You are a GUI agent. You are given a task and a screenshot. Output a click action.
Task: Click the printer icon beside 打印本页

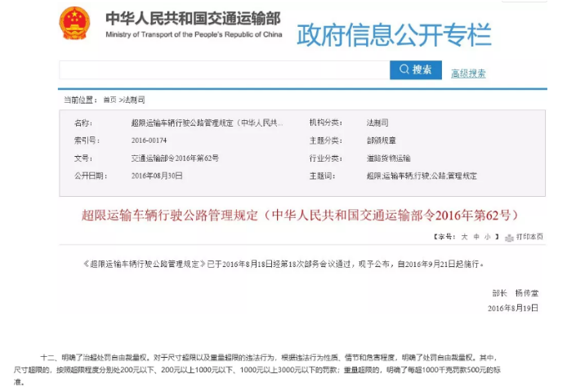coord(508,237)
